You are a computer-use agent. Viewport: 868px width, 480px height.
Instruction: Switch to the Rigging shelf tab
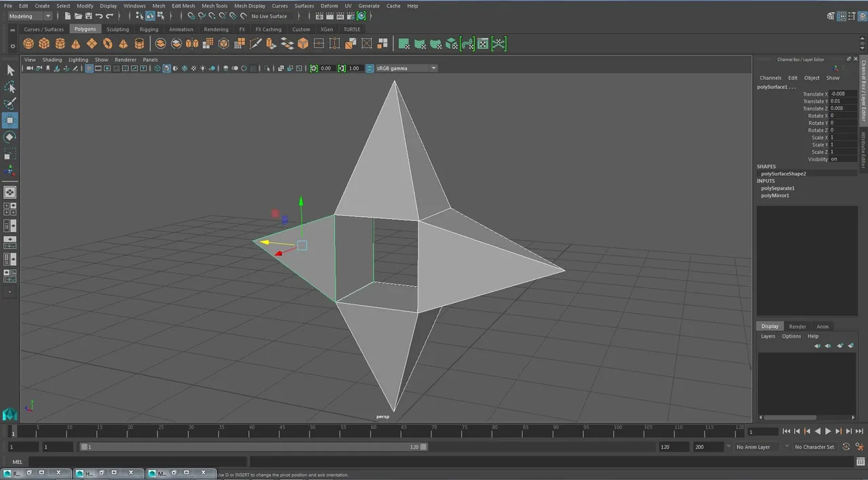point(149,29)
